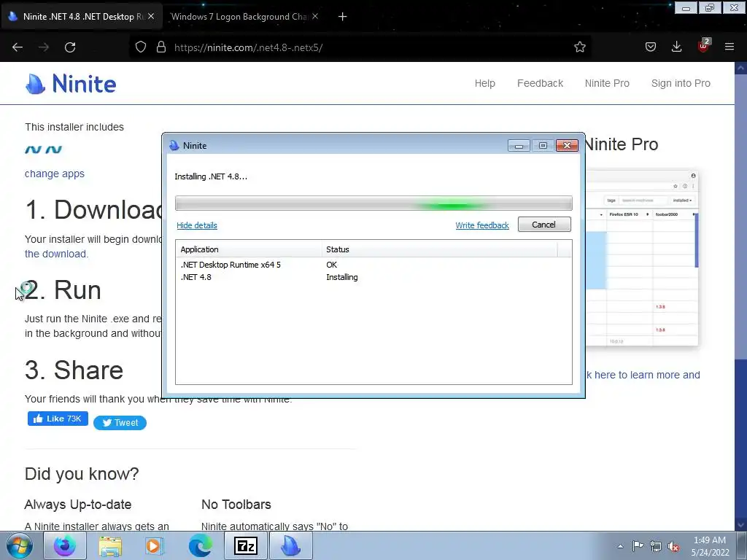This screenshot has width=747, height=560.
Task: Click the Ninite installer title bar icon
Action: click(x=174, y=146)
